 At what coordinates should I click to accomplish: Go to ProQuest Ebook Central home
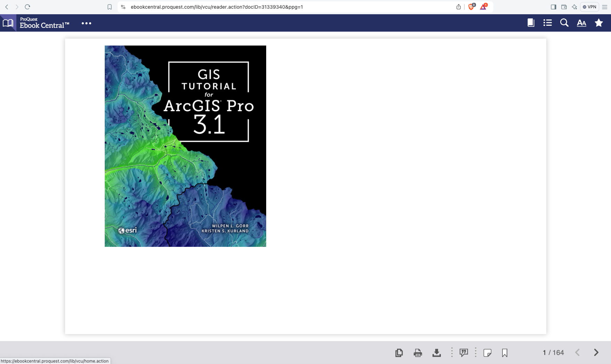point(45,23)
